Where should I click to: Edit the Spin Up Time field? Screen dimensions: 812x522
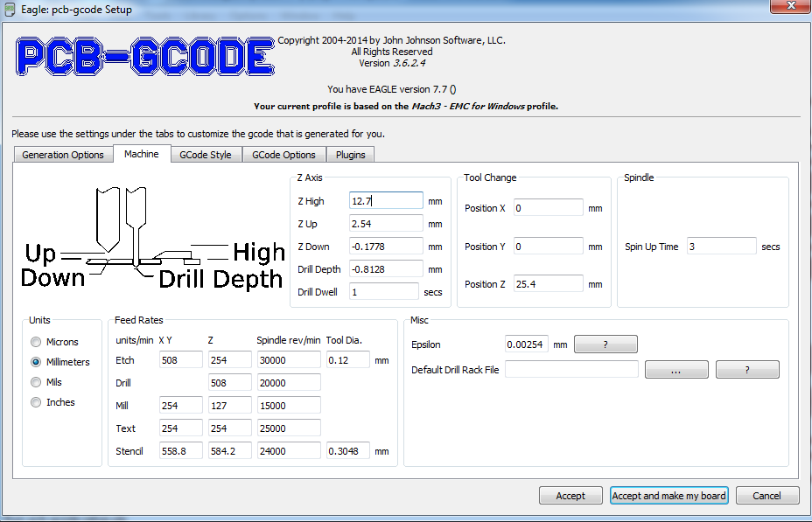pyautogui.click(x=721, y=247)
